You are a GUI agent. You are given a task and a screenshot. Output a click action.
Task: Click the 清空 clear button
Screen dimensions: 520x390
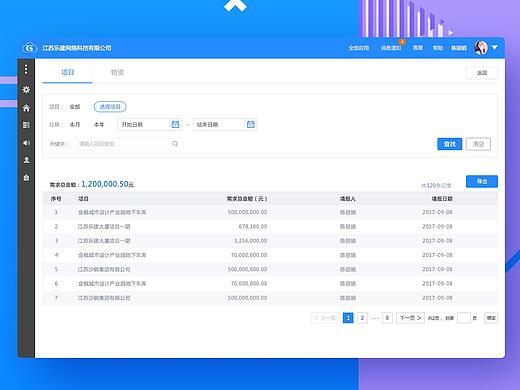coord(478,144)
